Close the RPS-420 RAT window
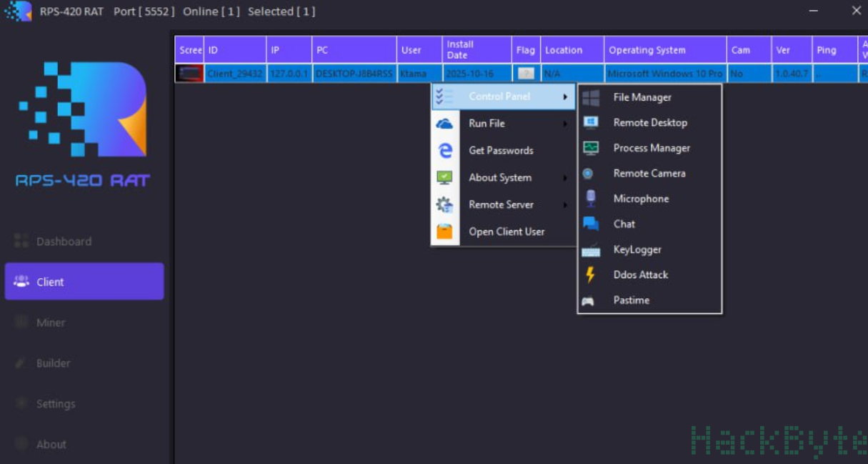 (x=856, y=11)
